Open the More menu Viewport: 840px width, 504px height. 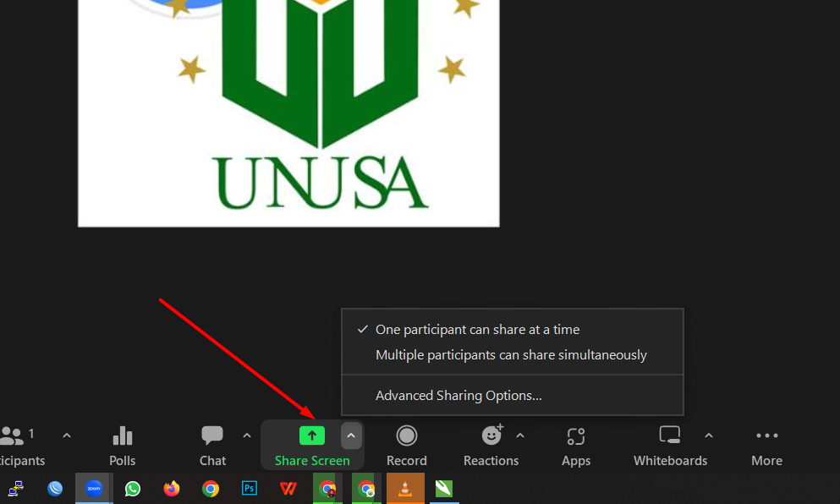click(x=766, y=446)
